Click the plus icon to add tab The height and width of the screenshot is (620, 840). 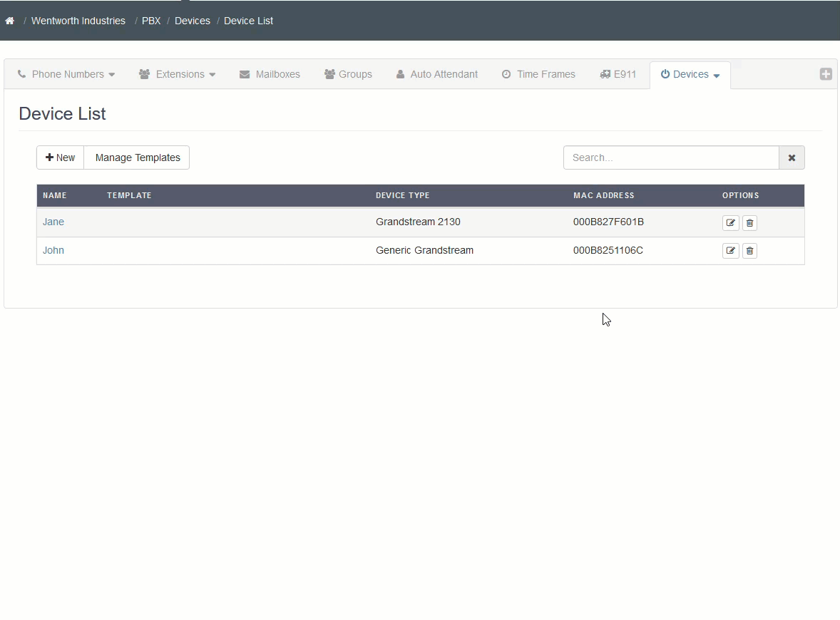click(x=826, y=74)
